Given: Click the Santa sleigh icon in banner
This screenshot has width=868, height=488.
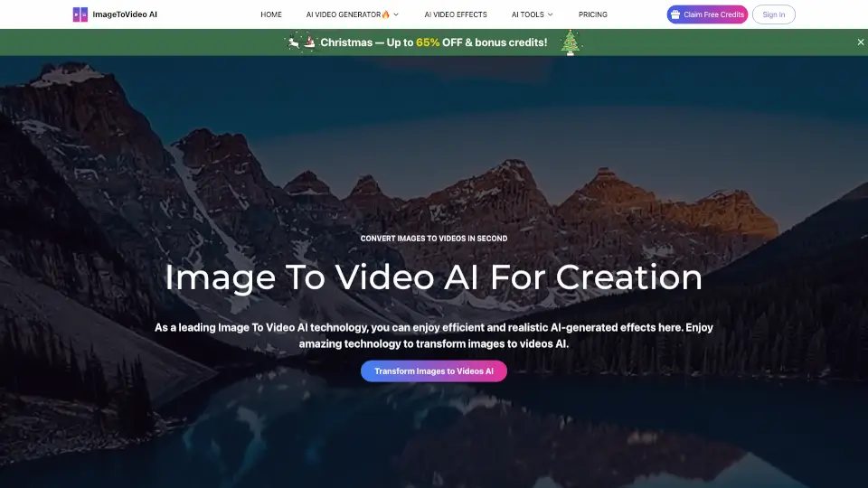Looking at the screenshot, I should tap(309, 42).
